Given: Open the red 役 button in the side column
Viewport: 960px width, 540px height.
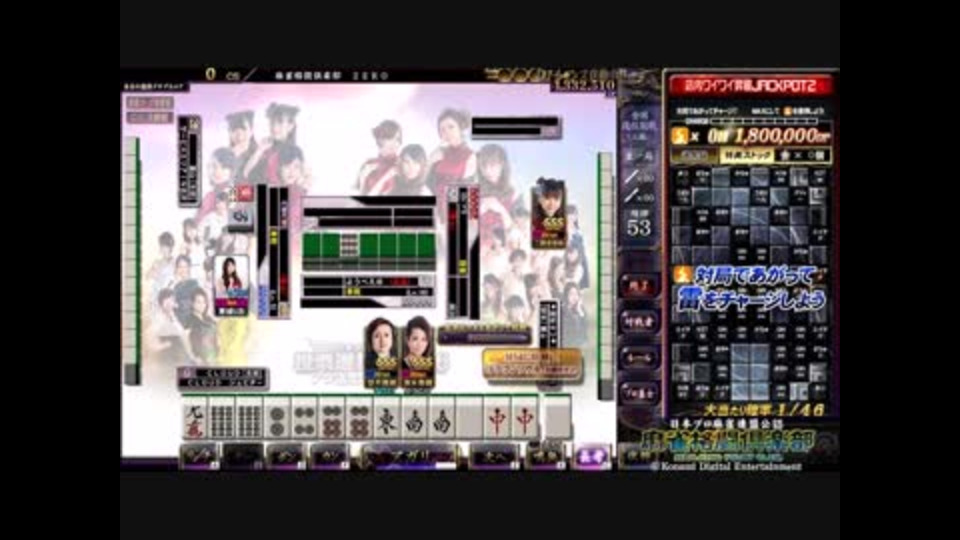Looking at the screenshot, I should pyautogui.click(x=639, y=285).
